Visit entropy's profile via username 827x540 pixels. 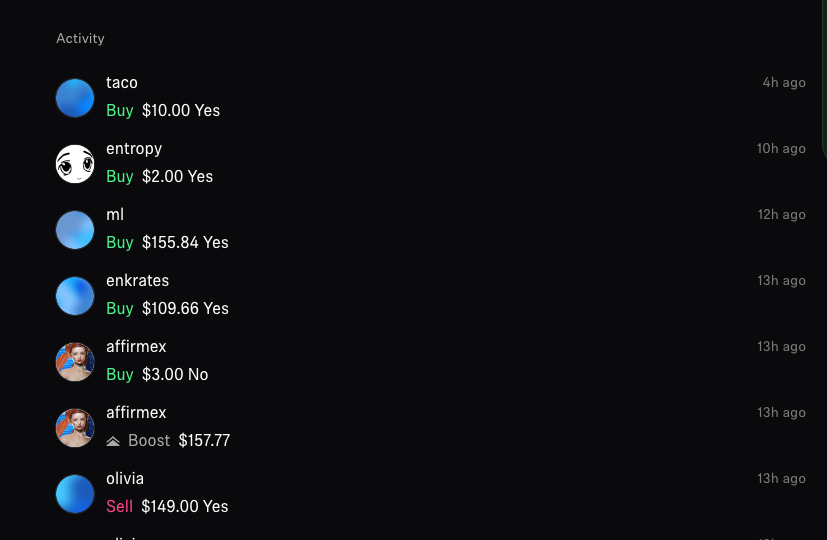click(134, 149)
